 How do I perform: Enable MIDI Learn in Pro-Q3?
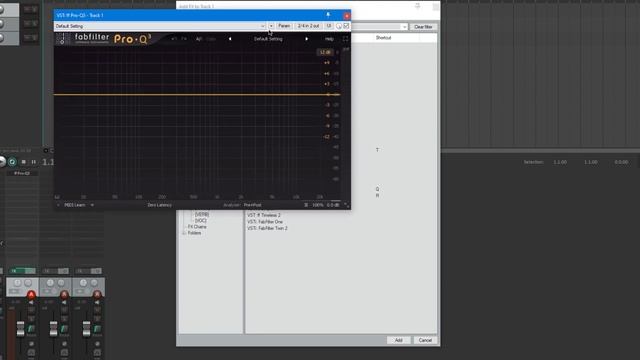point(75,205)
